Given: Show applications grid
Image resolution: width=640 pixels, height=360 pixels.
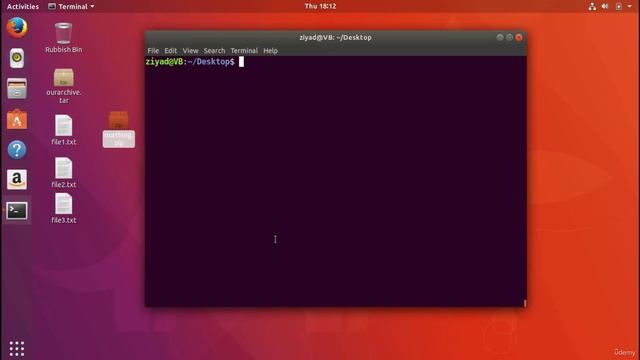Looking at the screenshot, I should click(x=17, y=349).
